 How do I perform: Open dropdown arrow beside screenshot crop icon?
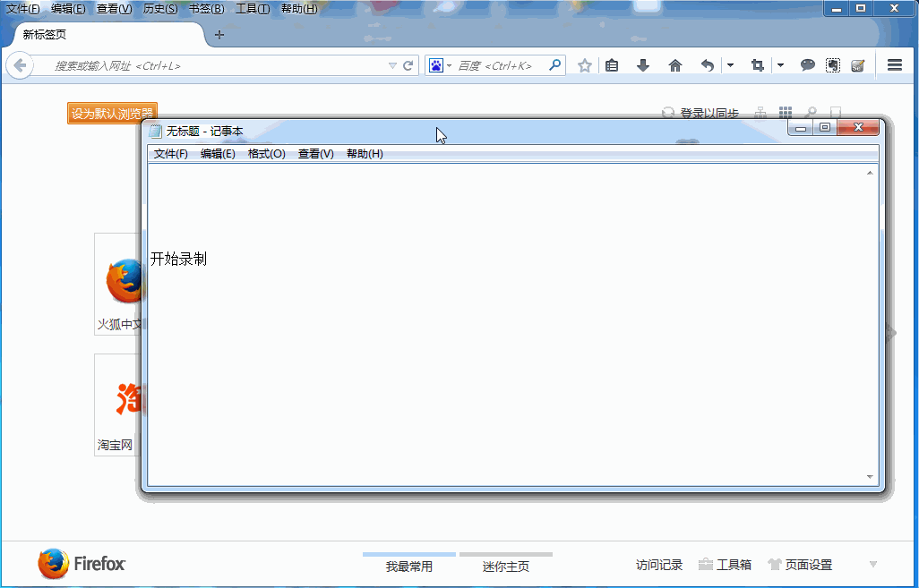point(781,65)
